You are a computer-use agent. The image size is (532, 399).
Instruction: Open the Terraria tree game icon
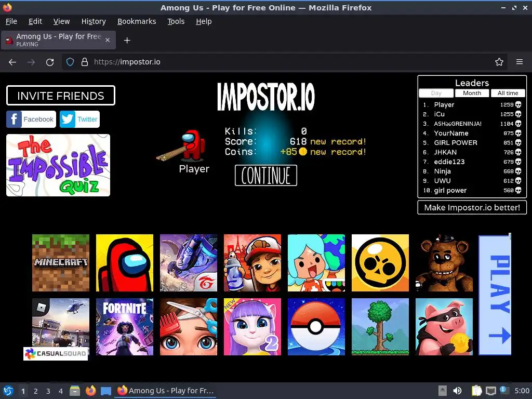[x=380, y=327]
